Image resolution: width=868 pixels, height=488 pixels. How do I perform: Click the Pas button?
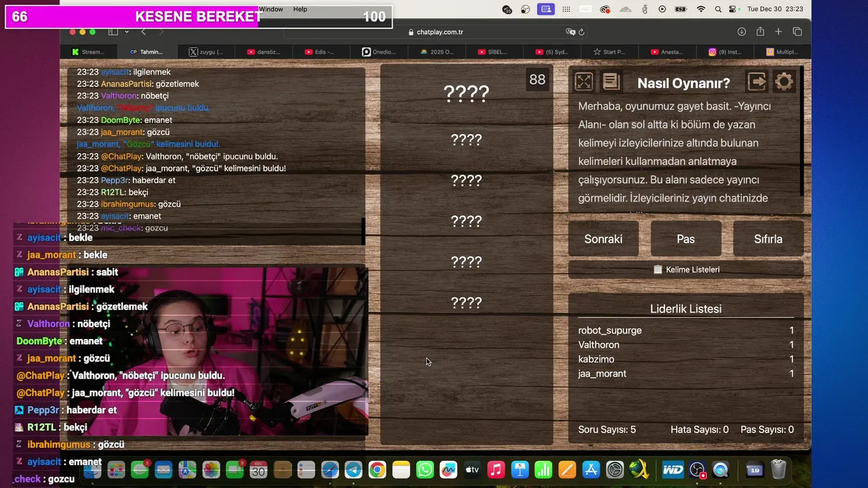pyautogui.click(x=686, y=239)
